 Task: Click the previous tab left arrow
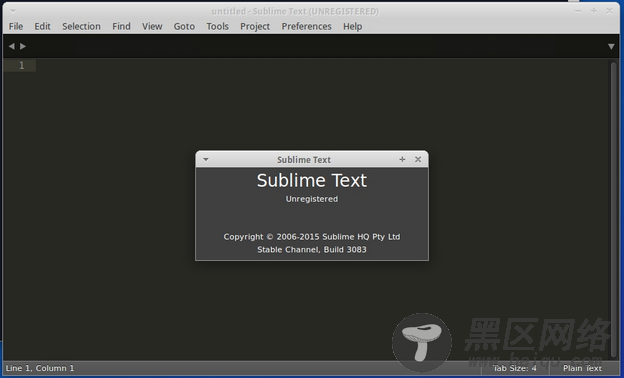coord(12,46)
